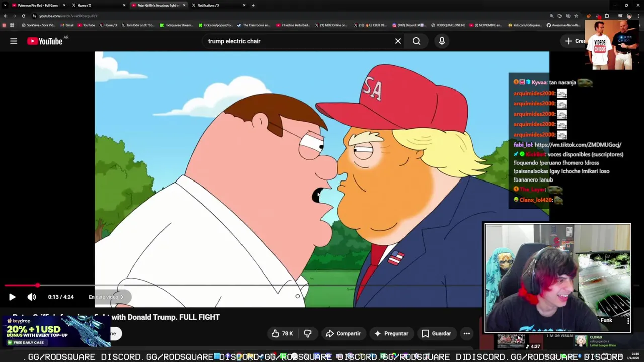644x362 pixels.
Task: Switch to the Pokemon Fire Red tab
Action: click(38, 5)
